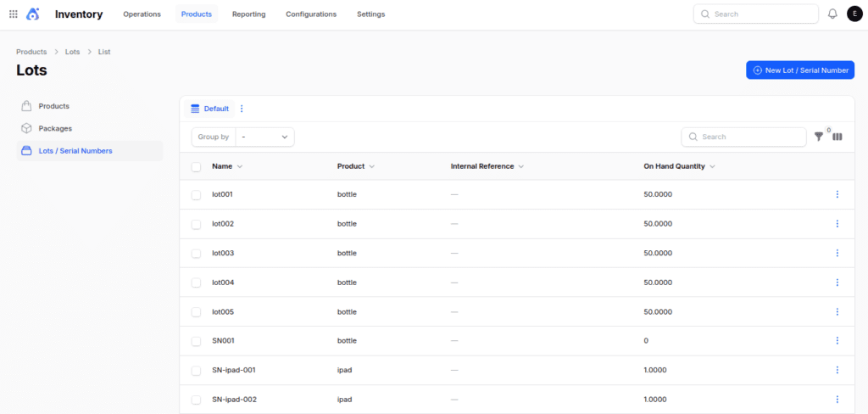Click the plus icon on New Lot button
868x414 pixels.
[758, 70]
